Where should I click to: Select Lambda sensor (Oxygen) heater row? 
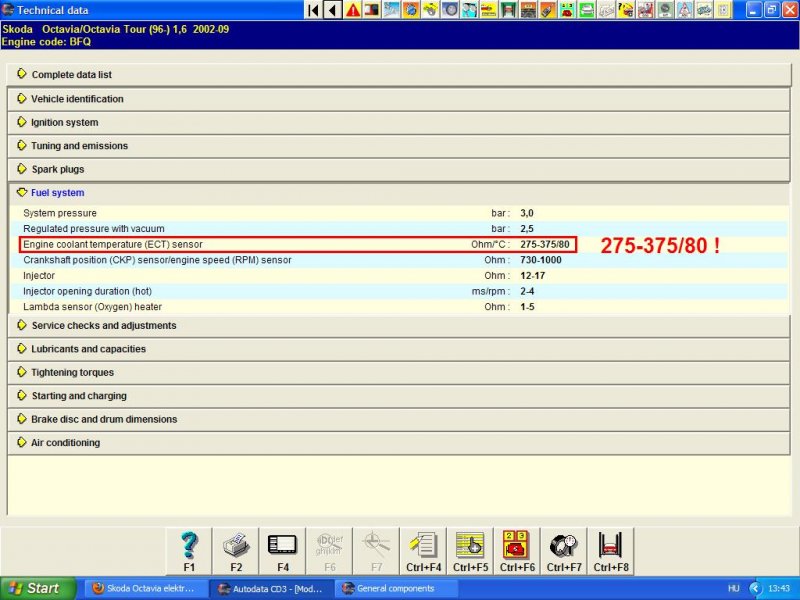coord(399,307)
